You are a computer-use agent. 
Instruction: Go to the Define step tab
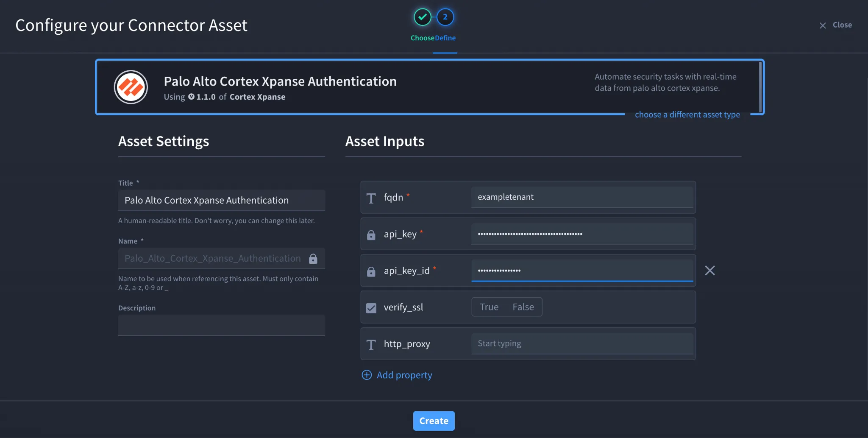pos(445,38)
